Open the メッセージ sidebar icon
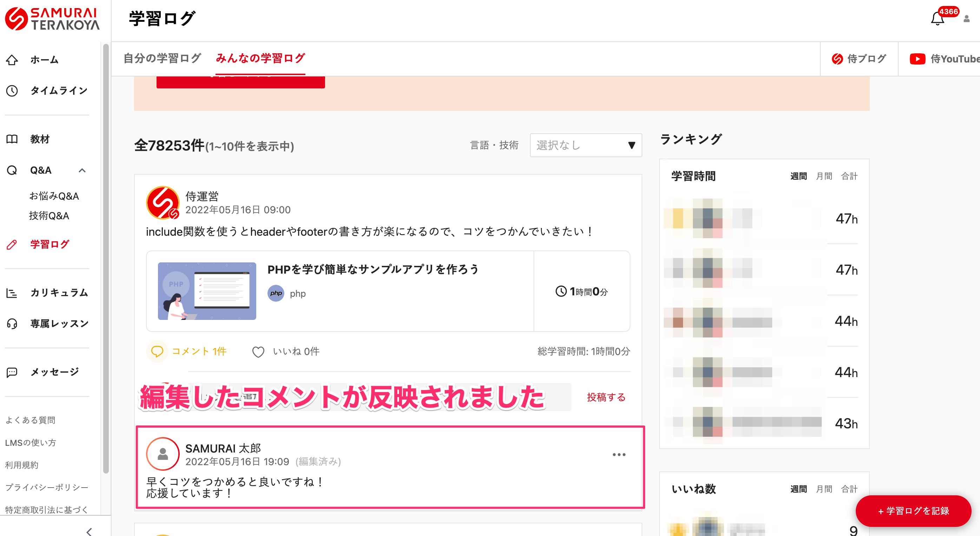The image size is (980, 536). coord(12,372)
